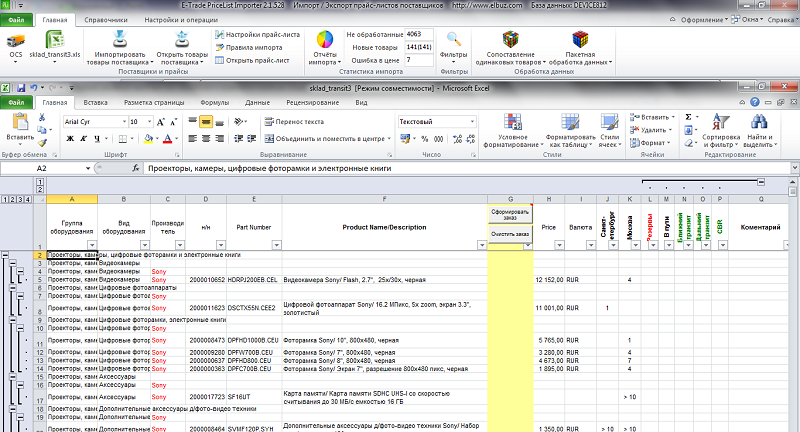Click Сформировать заказ button in sheet
Image resolution: width=800 pixels, height=432 pixels.
pos(510,215)
